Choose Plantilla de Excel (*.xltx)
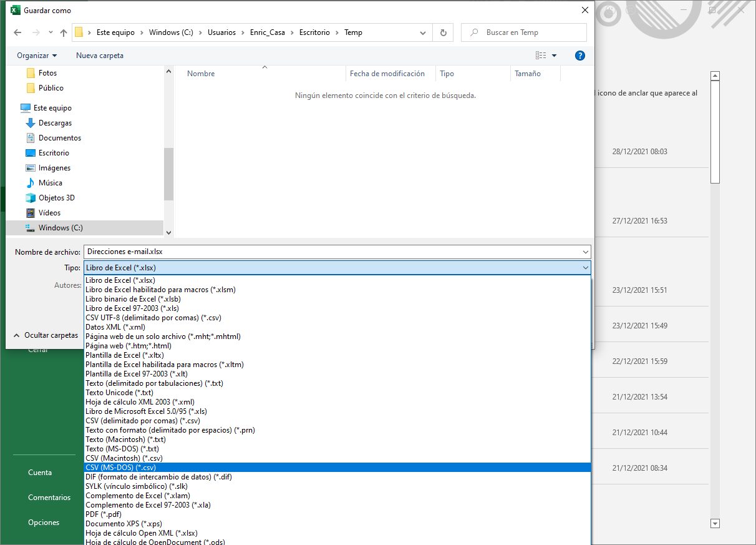756x545 pixels. [x=337, y=355]
